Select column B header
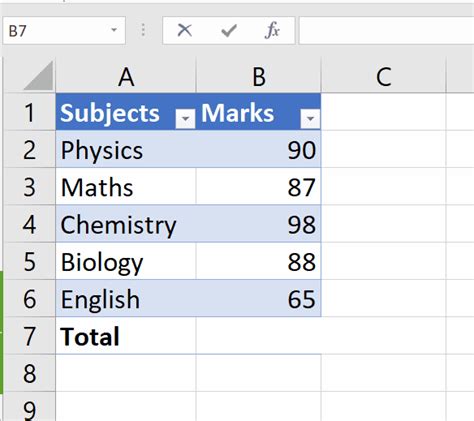 pos(259,76)
